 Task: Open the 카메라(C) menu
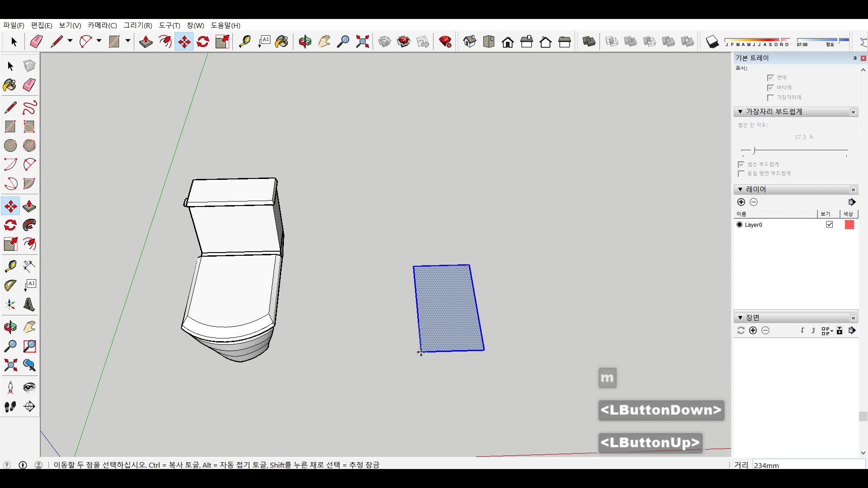click(x=102, y=25)
